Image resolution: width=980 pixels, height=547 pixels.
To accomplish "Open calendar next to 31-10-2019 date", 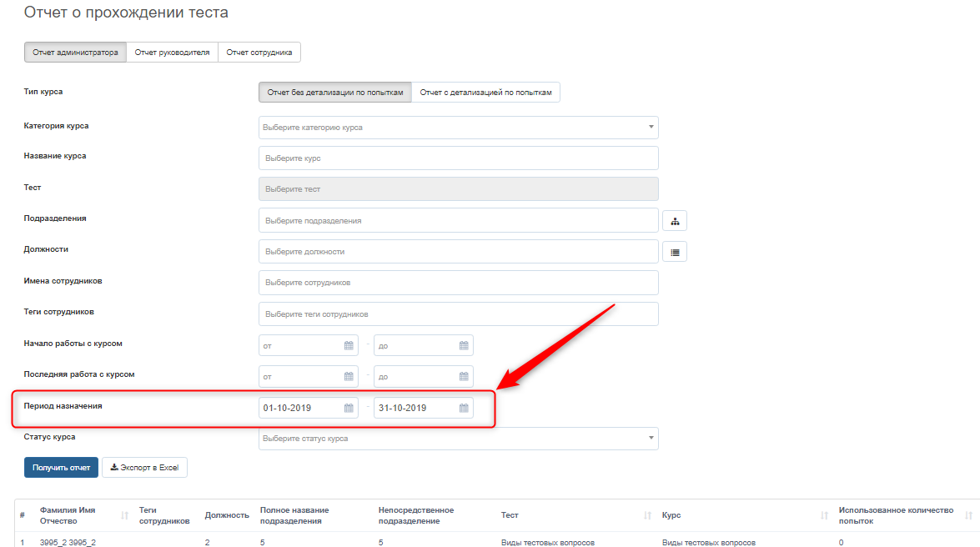I will pyautogui.click(x=464, y=408).
